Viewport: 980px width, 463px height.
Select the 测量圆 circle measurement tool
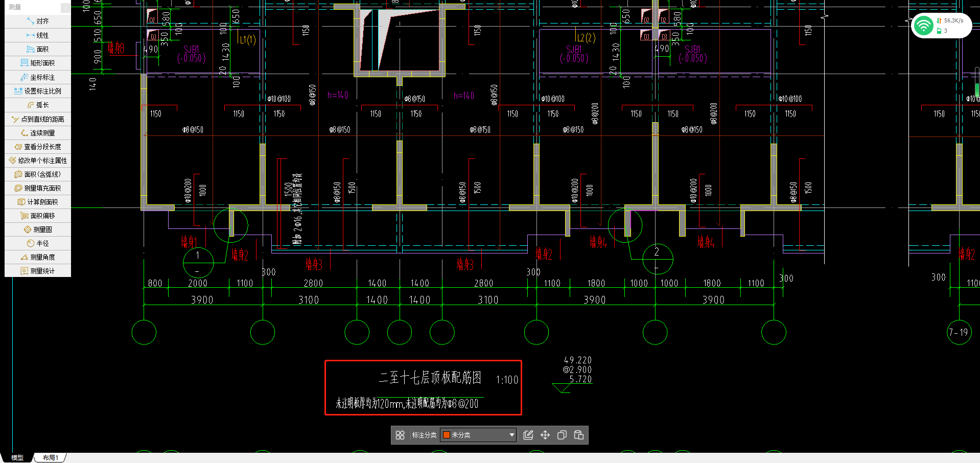coord(38,229)
